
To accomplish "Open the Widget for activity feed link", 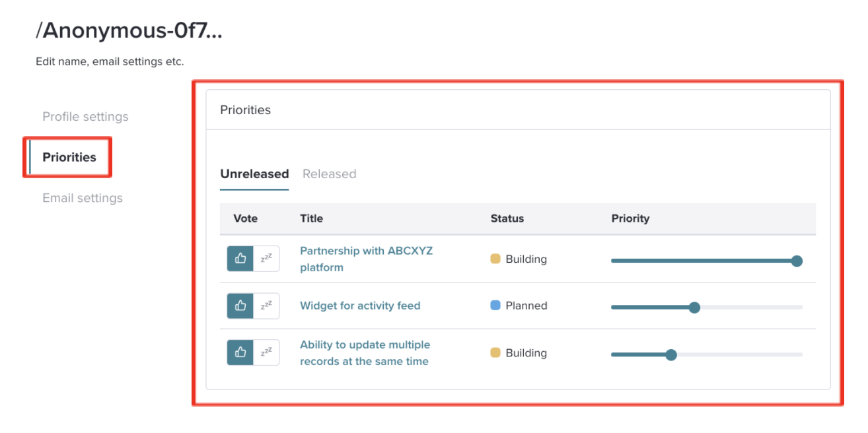I will [360, 306].
